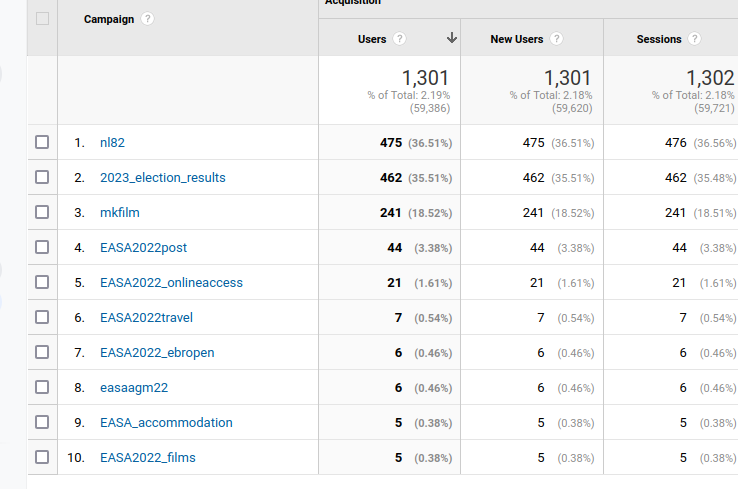Check the easaagm22 row checkbox
Screen dimensions: 738x489
point(42,387)
